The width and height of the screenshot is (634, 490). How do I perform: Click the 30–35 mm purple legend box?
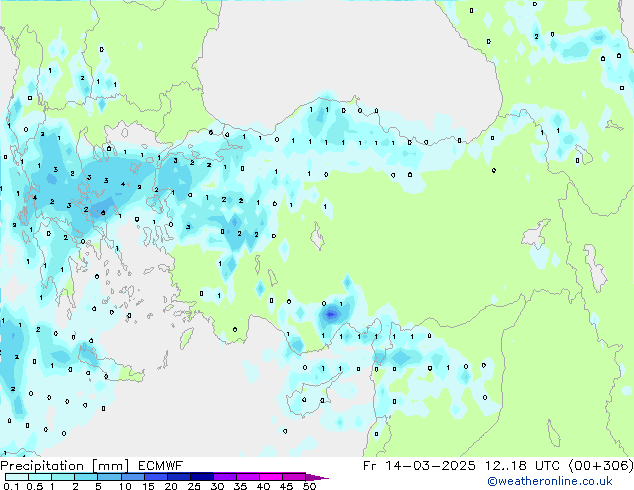point(224,477)
